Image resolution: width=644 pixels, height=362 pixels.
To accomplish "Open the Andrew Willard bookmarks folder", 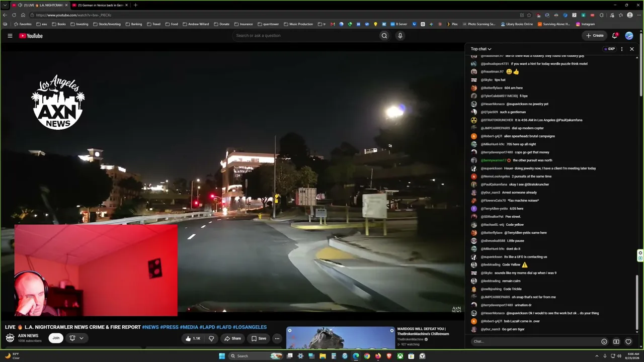I will pos(195,24).
